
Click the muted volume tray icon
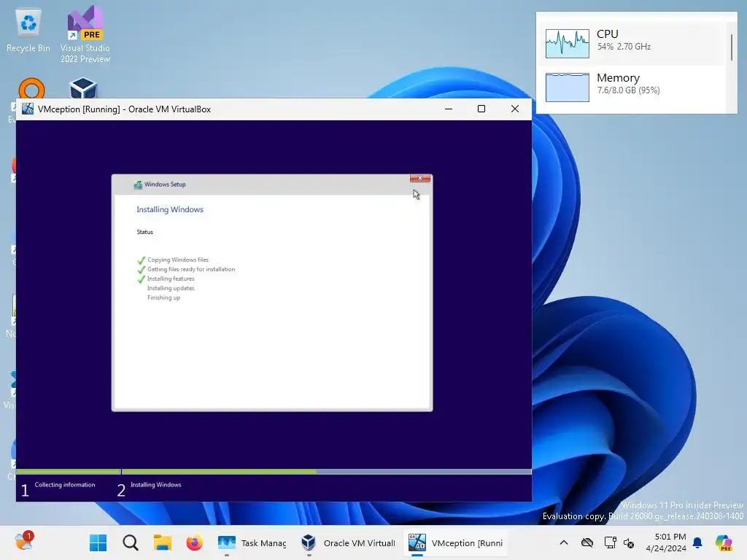(x=629, y=542)
